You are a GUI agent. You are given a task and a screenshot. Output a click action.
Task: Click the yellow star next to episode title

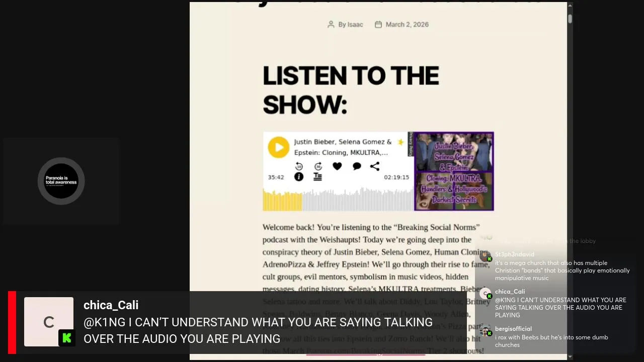click(400, 142)
